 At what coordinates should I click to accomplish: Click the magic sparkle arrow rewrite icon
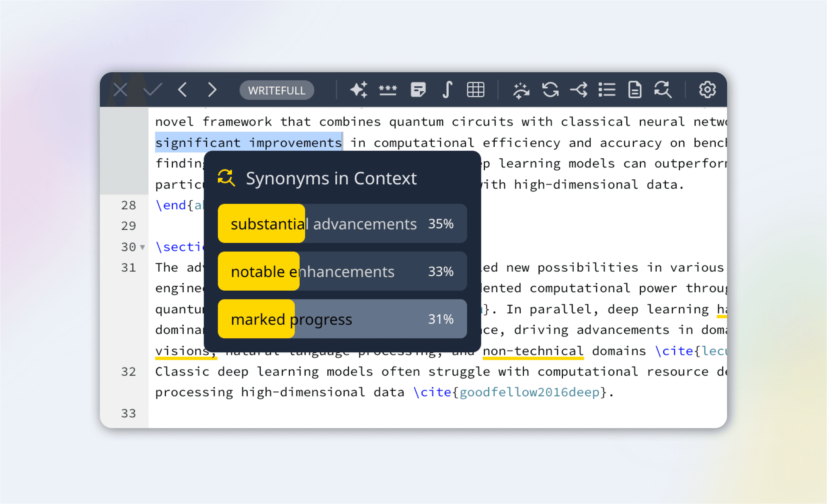(x=521, y=90)
